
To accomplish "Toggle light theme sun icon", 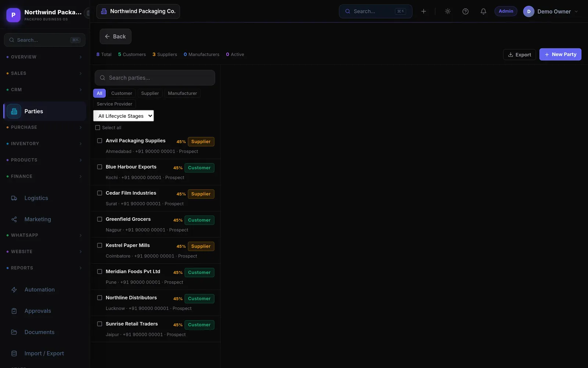I will point(448,11).
